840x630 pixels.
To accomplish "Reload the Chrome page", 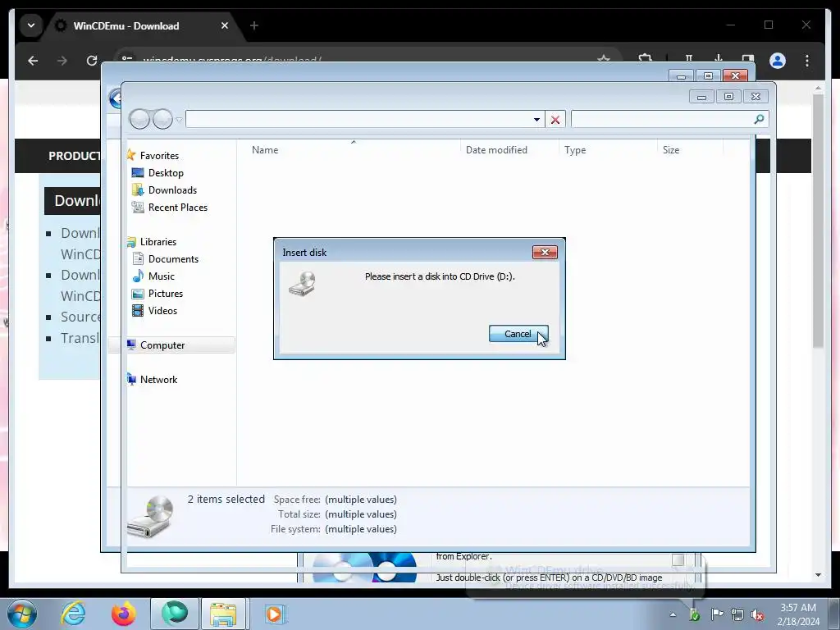I will pyautogui.click(x=92, y=61).
